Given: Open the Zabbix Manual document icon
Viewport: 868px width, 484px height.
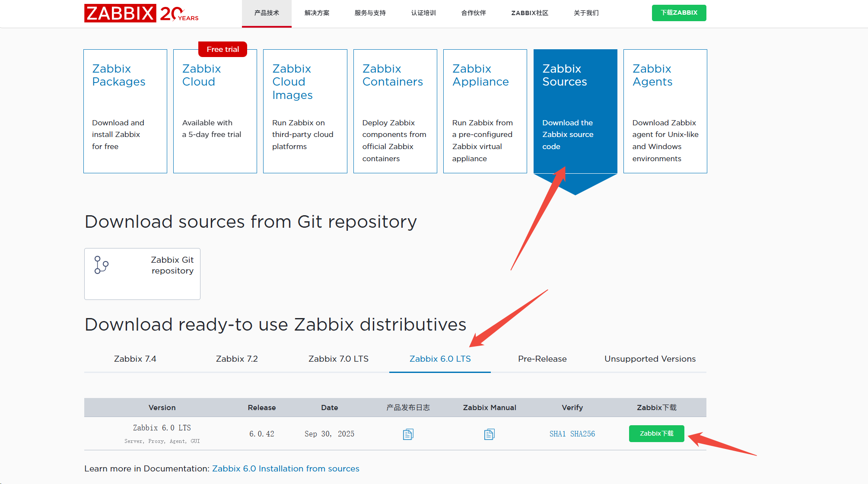Looking at the screenshot, I should (x=489, y=434).
